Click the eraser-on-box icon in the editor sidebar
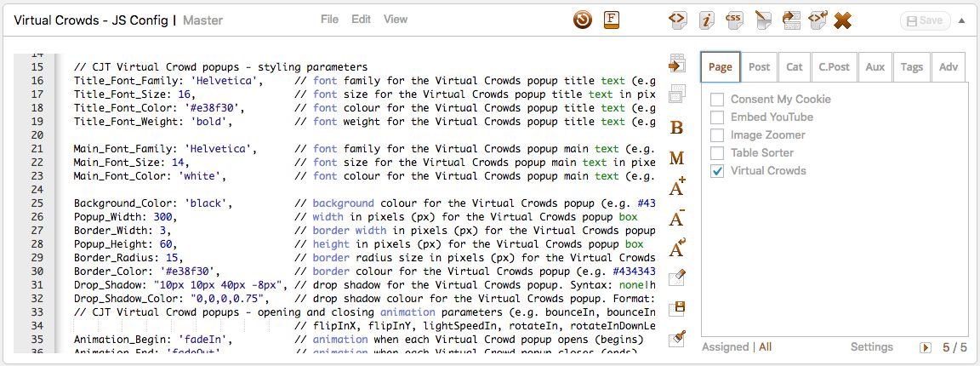Screen dimensions: 980x366 676,277
